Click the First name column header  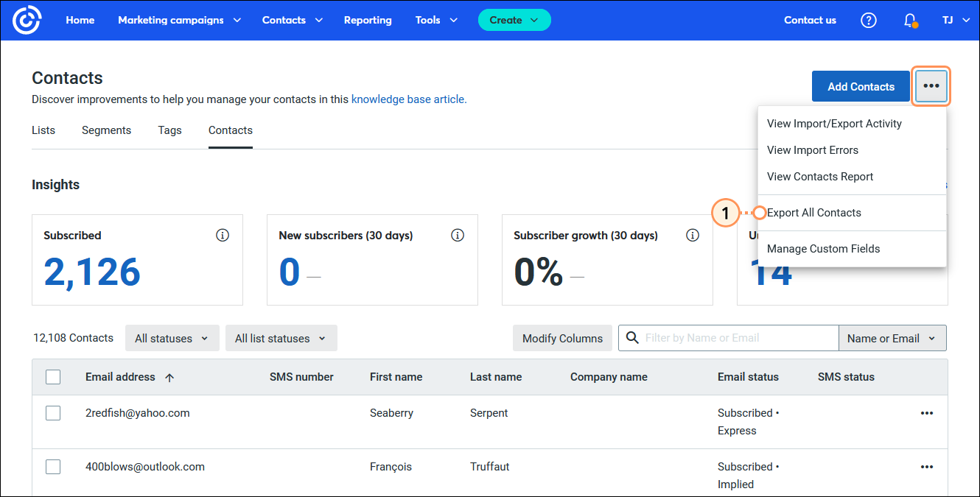pos(396,377)
